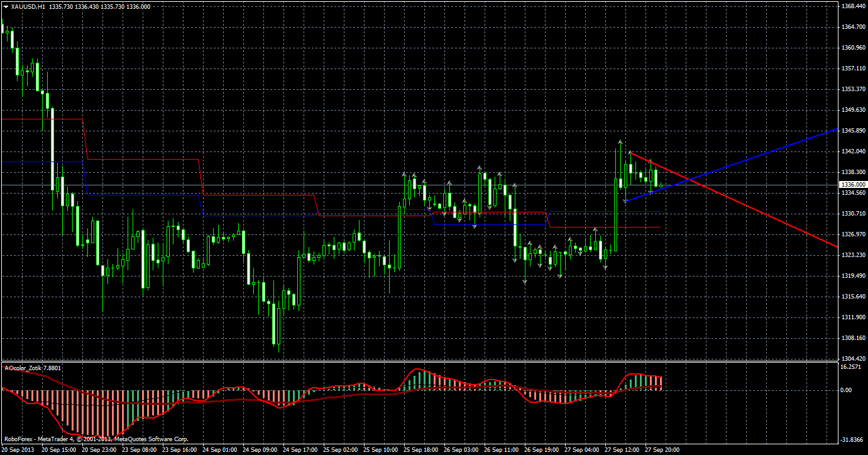
Task: Click the 26 Sep 19:00 time label
Action: (x=543, y=450)
